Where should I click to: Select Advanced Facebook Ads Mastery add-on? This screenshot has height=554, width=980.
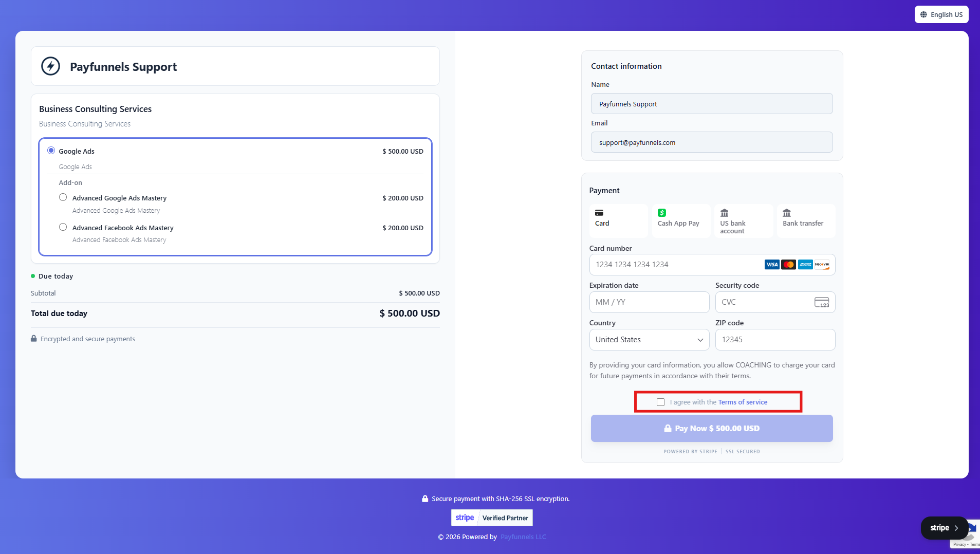point(63,227)
